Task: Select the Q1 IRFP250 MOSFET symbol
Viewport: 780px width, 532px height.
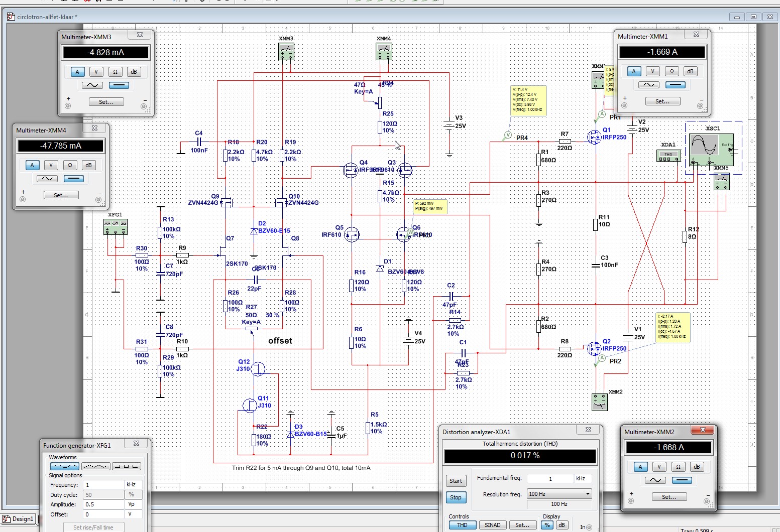Action: (x=594, y=137)
